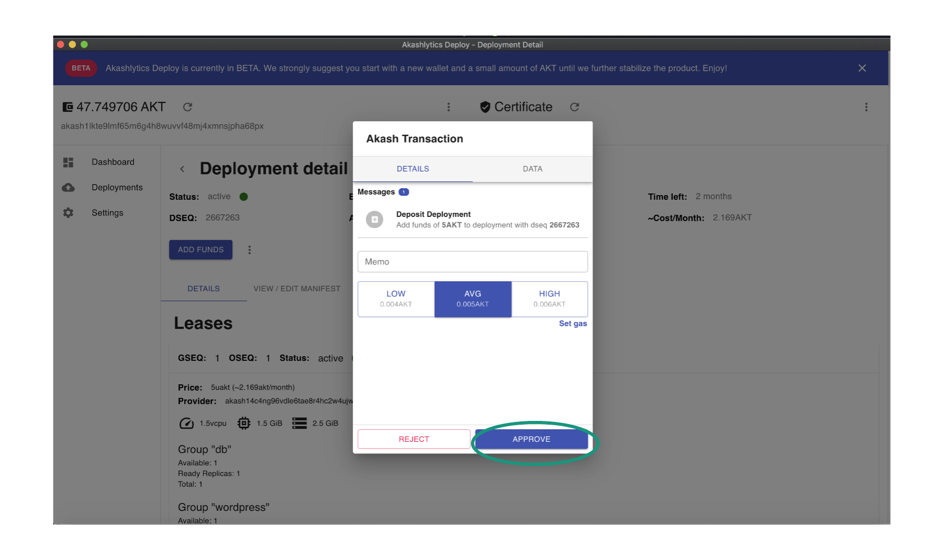
Task: Click the Deposit Deployment message icon
Action: [x=374, y=220]
